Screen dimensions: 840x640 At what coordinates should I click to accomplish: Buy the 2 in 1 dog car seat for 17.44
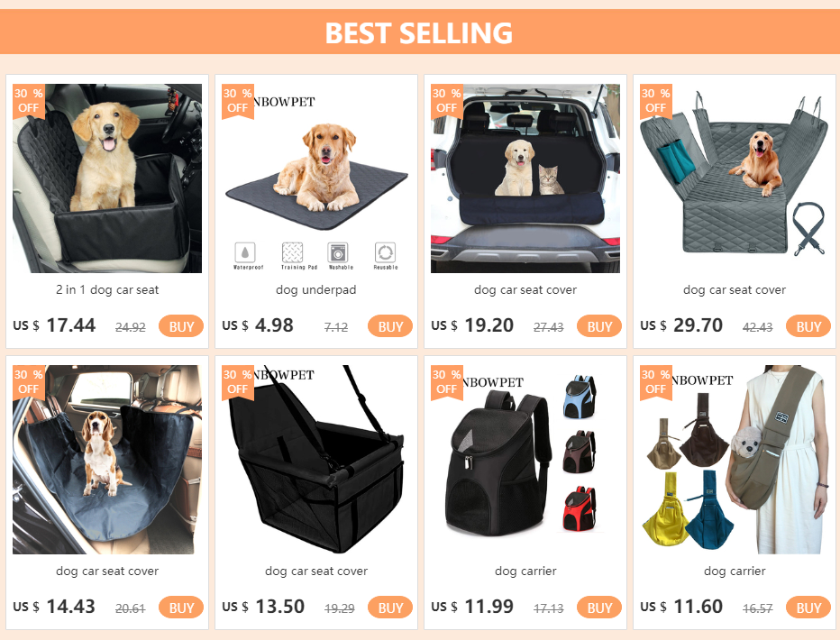(181, 326)
